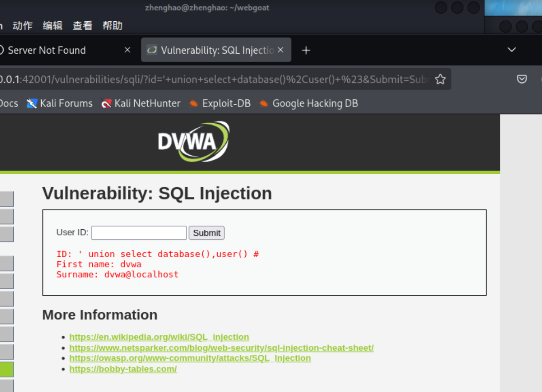This screenshot has height=392, width=542.
Task: Open the Kali Forums bookmark
Action: [x=59, y=103]
